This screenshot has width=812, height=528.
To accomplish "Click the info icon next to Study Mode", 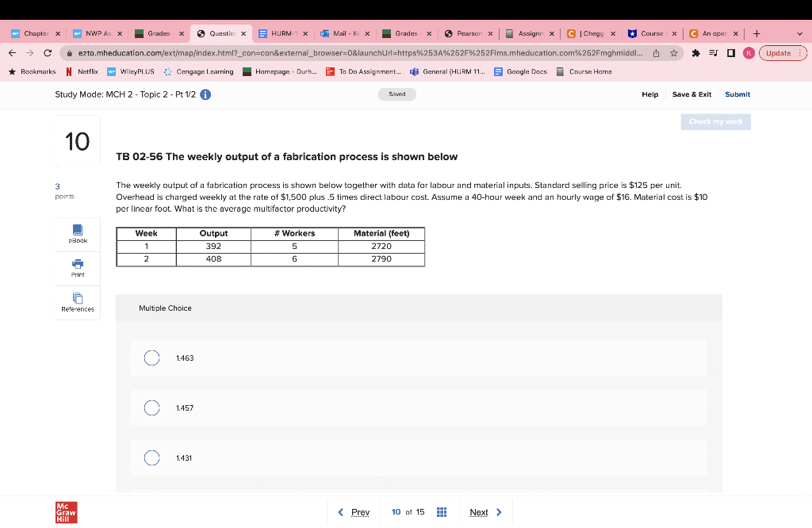I will [205, 94].
